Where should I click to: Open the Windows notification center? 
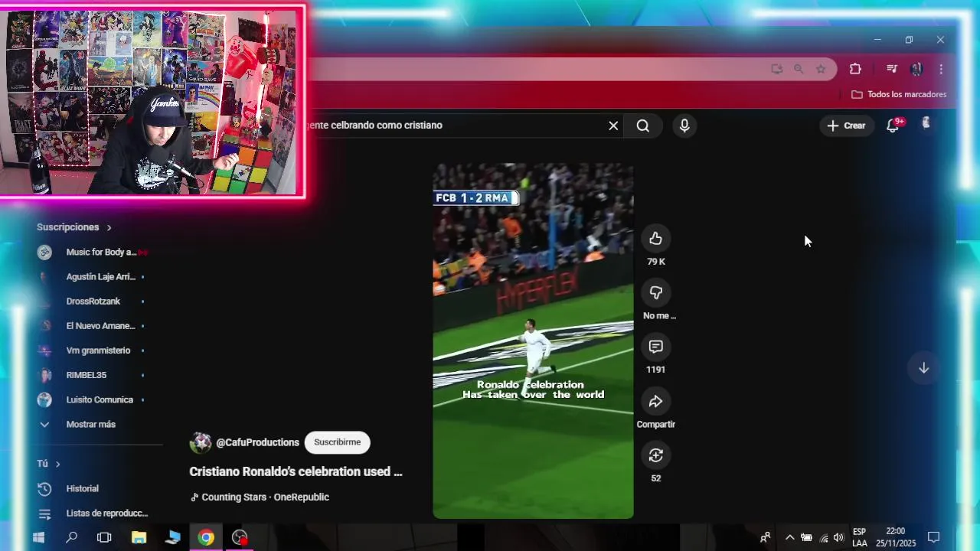pyautogui.click(x=933, y=537)
